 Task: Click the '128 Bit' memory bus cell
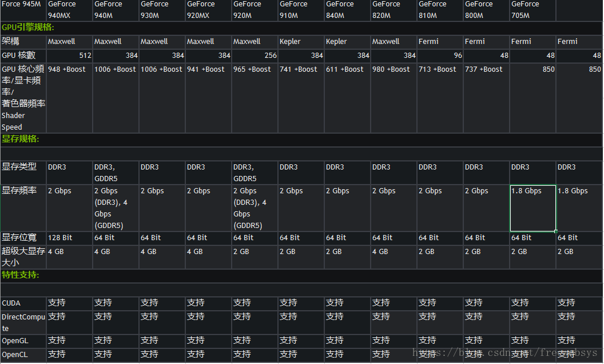click(69, 238)
